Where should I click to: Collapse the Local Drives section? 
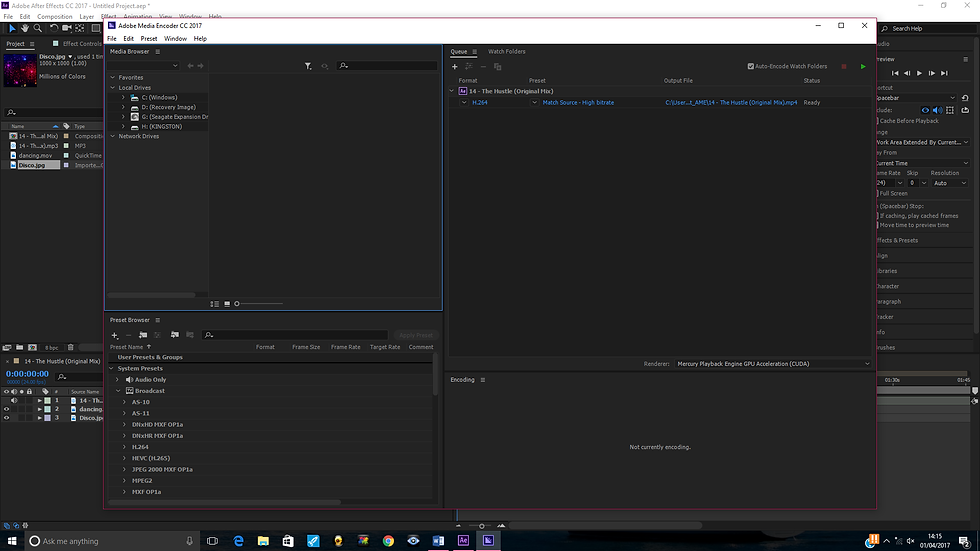point(113,87)
